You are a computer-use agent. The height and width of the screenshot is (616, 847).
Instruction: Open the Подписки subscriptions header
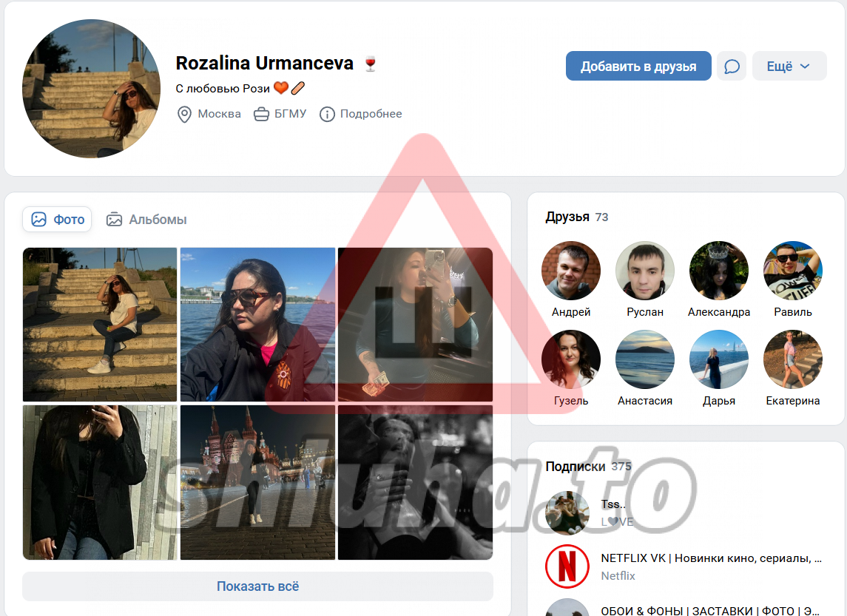tap(575, 467)
